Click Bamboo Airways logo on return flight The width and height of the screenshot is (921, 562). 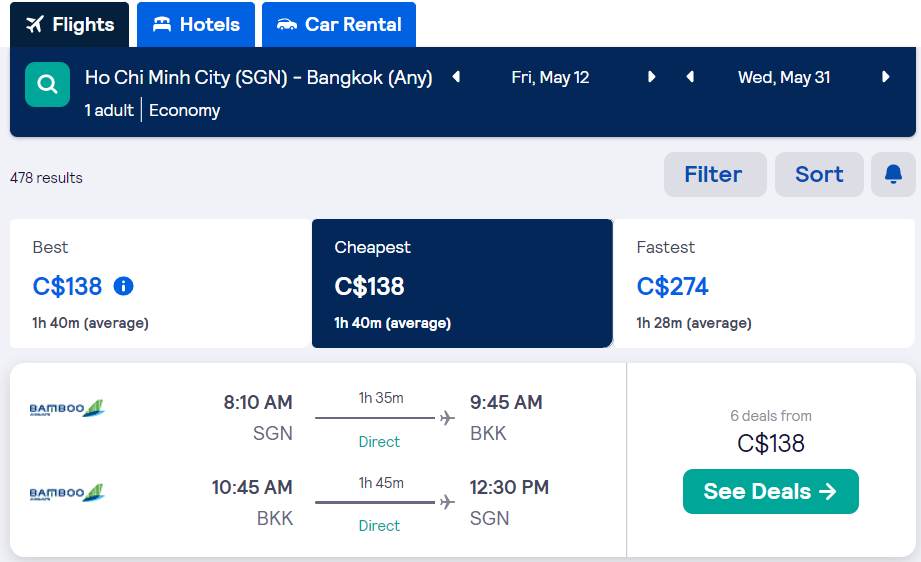tap(67, 492)
